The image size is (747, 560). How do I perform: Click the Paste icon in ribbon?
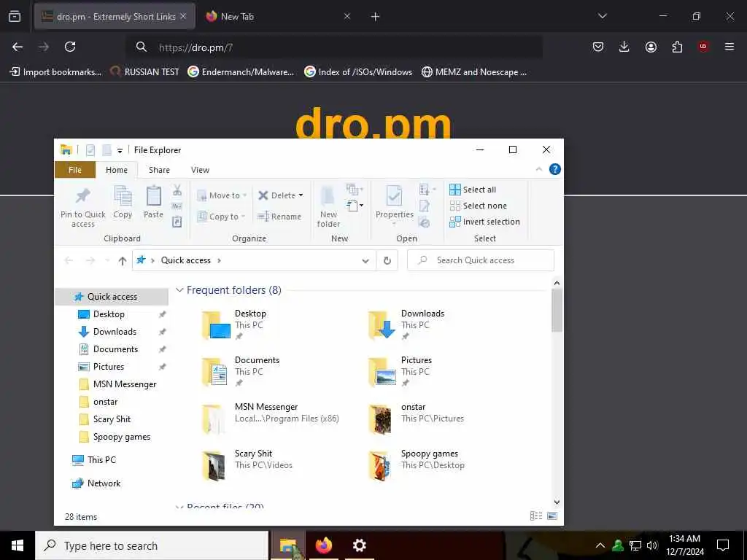tap(153, 196)
